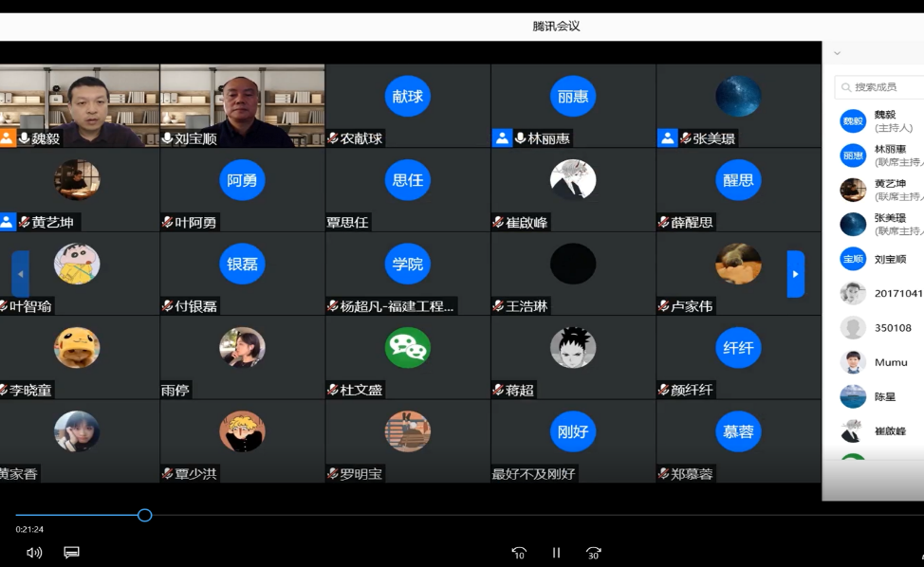Screen dimensions: 924x567
Task: Open 魏毅's camera video tile
Action: (x=80, y=105)
